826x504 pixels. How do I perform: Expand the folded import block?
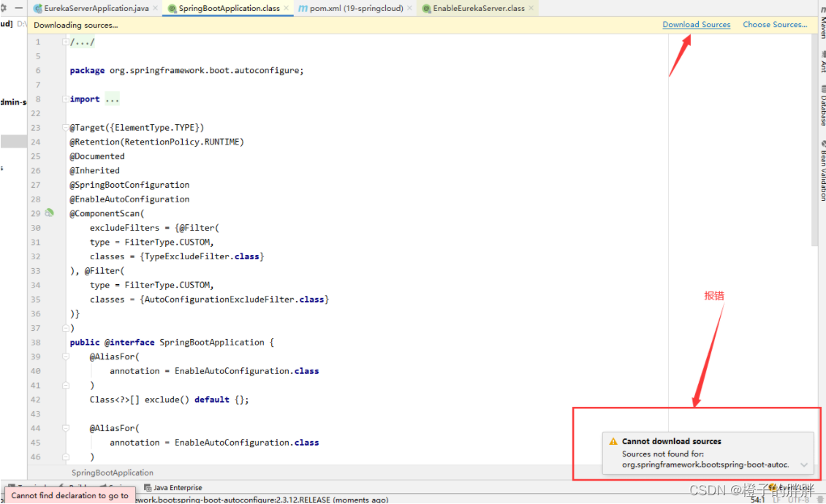(x=65, y=99)
